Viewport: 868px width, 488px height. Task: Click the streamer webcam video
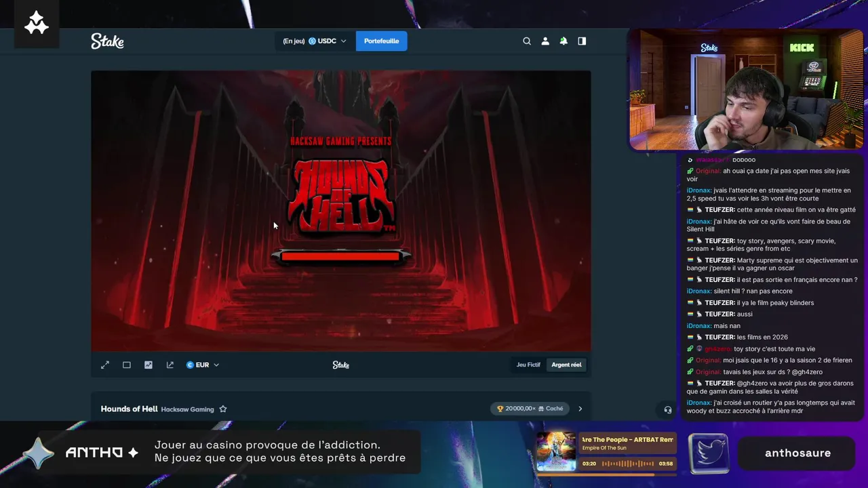point(746,89)
